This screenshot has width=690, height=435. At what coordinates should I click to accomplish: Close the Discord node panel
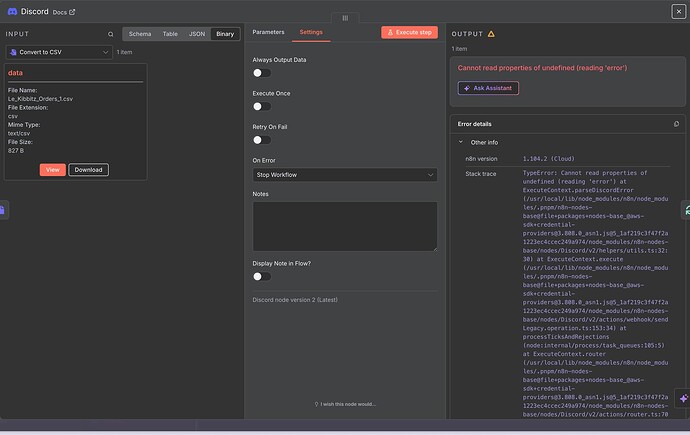(680, 11)
